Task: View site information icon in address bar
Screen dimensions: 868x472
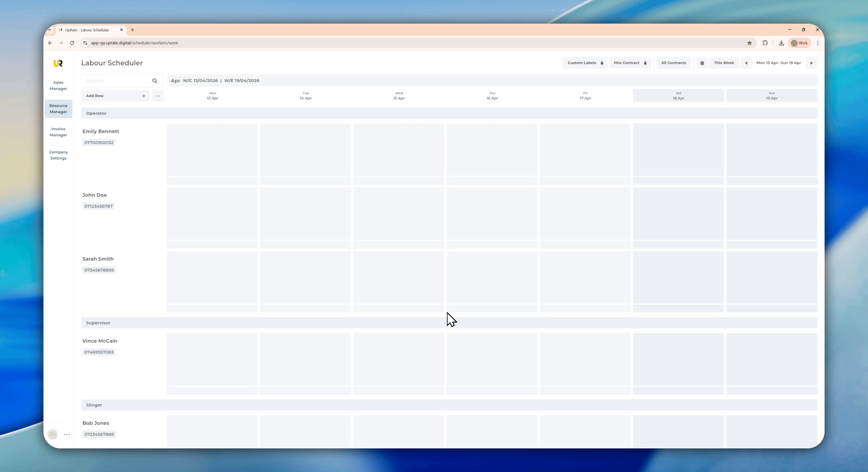Action: click(x=85, y=43)
